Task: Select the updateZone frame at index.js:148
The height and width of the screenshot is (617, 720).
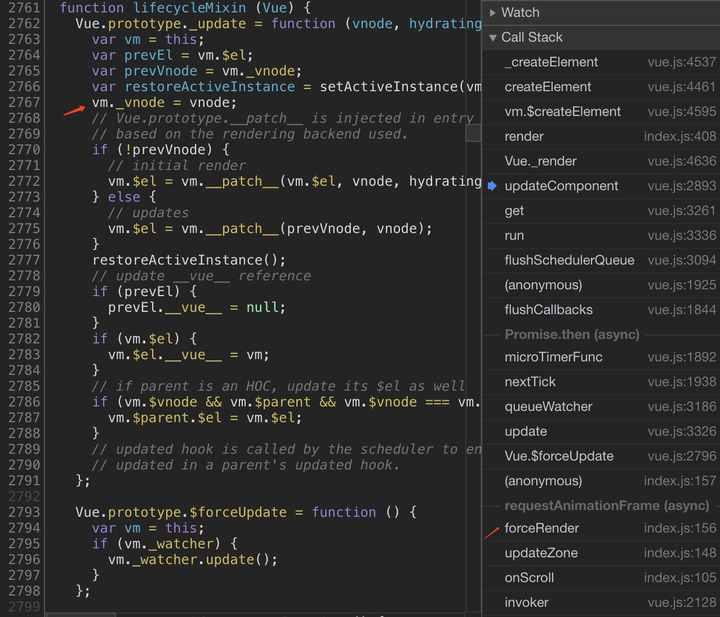Action: point(601,553)
